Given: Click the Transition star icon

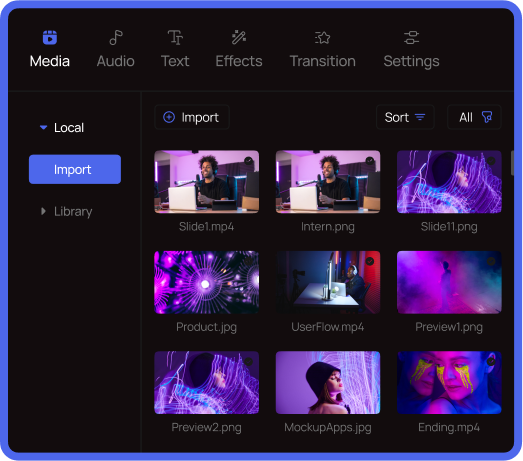Looking at the screenshot, I should [x=322, y=38].
